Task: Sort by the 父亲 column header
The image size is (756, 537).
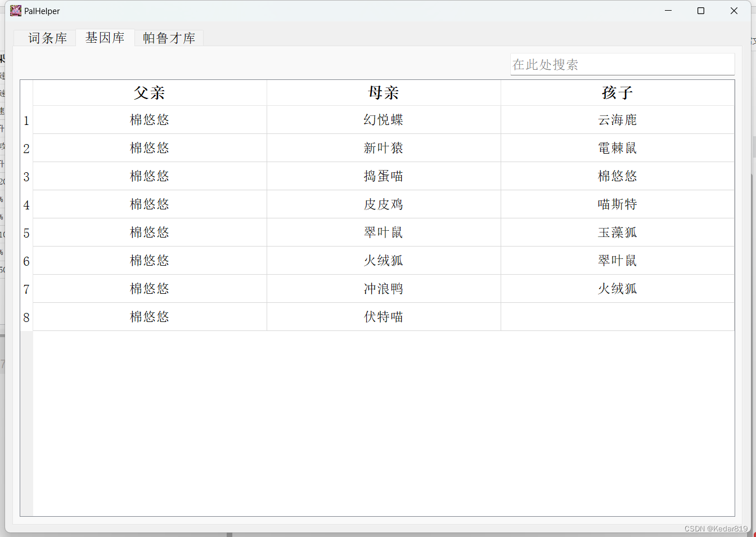Action: click(x=150, y=93)
